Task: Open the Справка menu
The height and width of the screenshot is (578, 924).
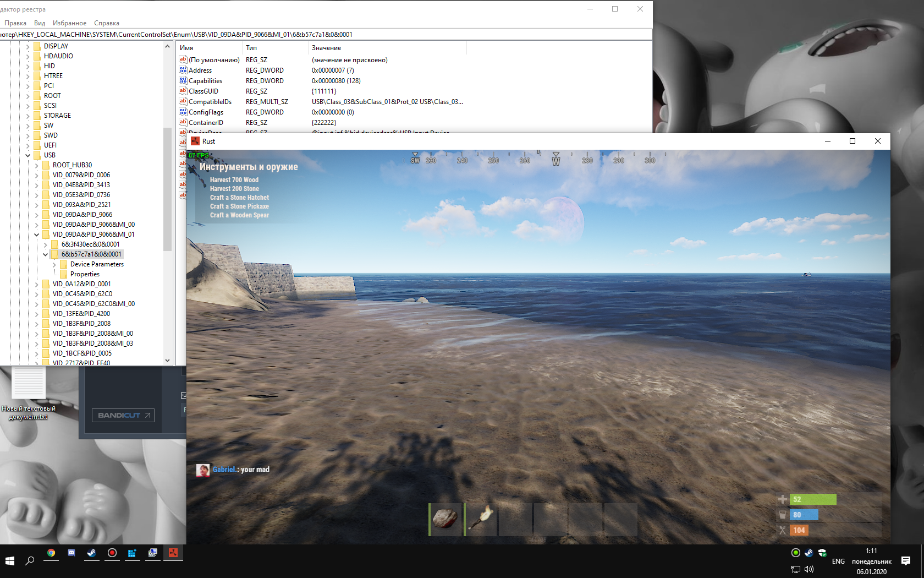Action: (107, 23)
